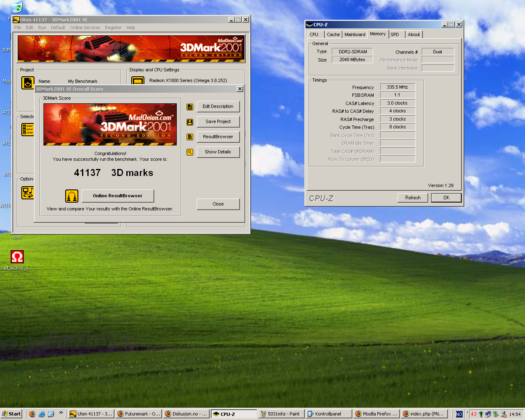Click the rad_w2kxp Omega desktop icon
This screenshot has width=525, height=420.
click(17, 260)
